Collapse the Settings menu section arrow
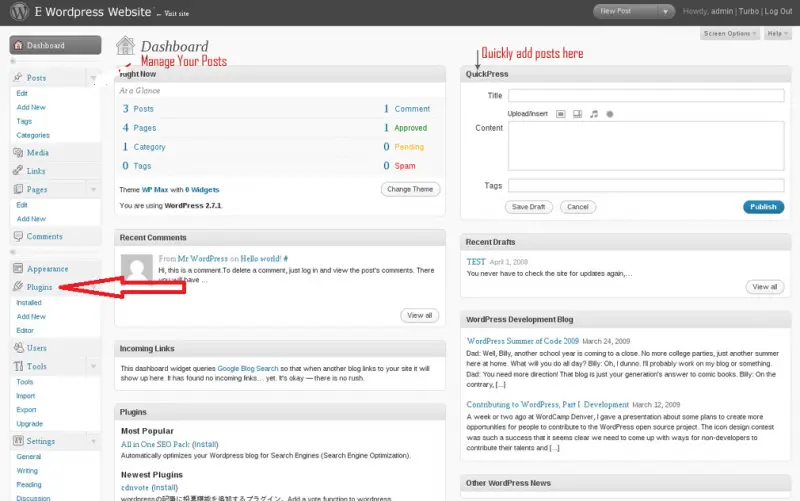800x501 pixels. tap(93, 441)
